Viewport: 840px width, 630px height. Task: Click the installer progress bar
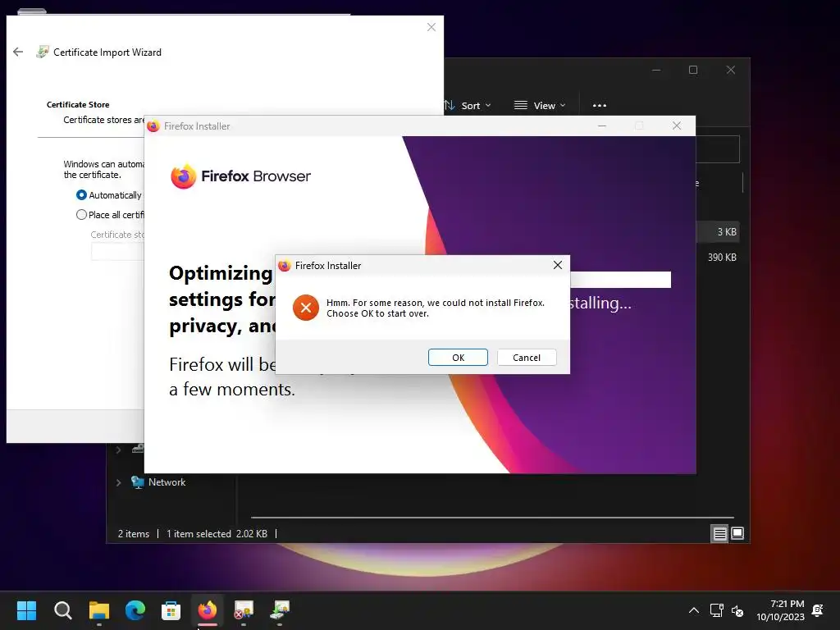[620, 280]
